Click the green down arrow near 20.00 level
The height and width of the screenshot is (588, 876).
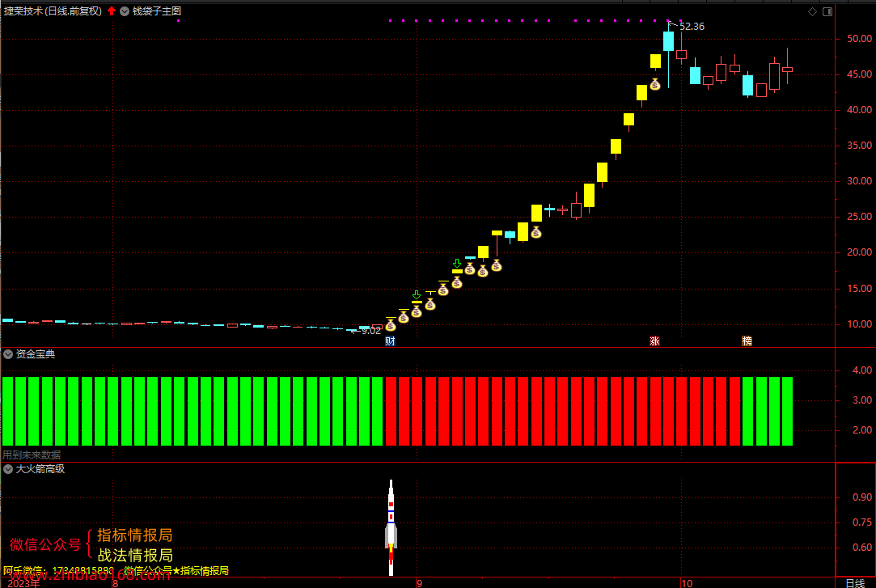pos(457,263)
